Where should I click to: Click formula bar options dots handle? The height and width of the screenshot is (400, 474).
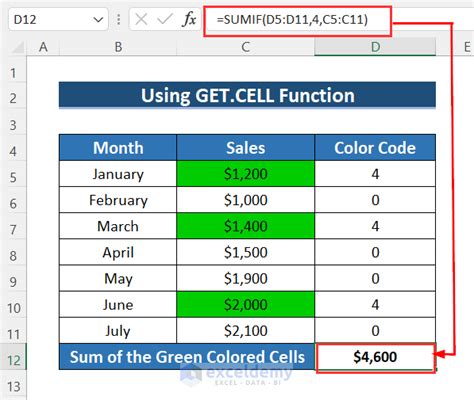pyautogui.click(x=119, y=20)
